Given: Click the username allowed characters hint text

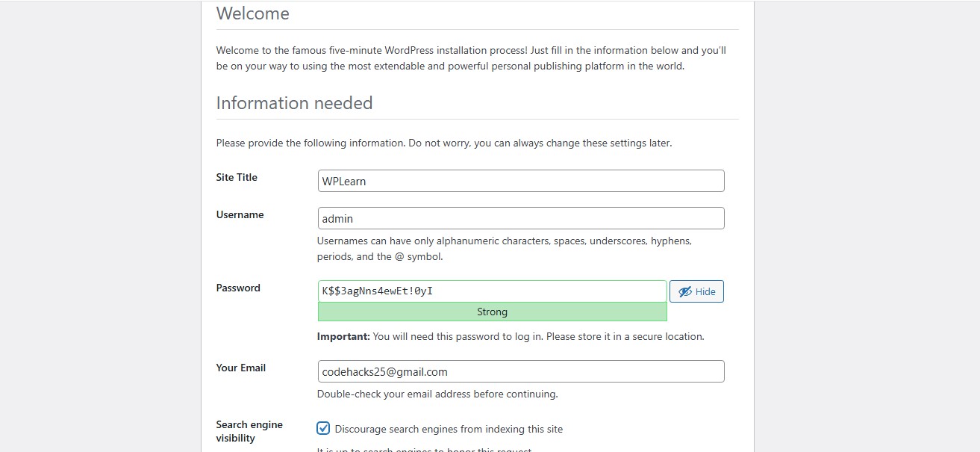Looking at the screenshot, I should point(504,249).
